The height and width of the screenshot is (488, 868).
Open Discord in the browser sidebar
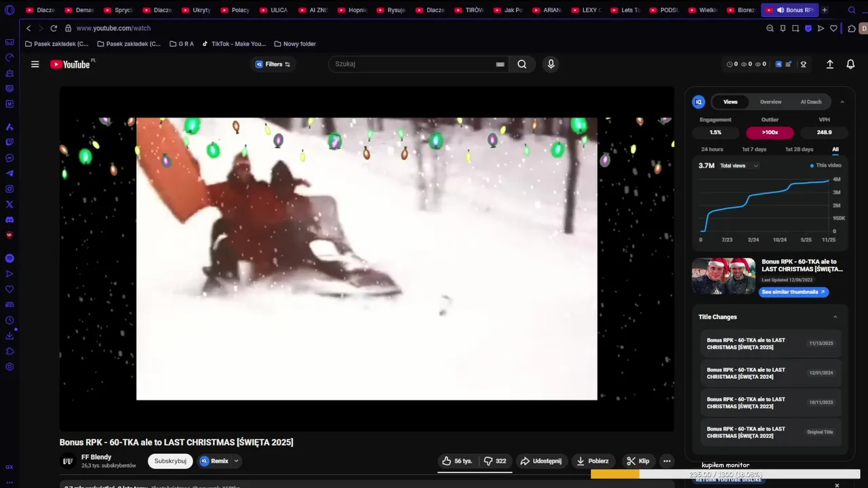tap(9, 220)
